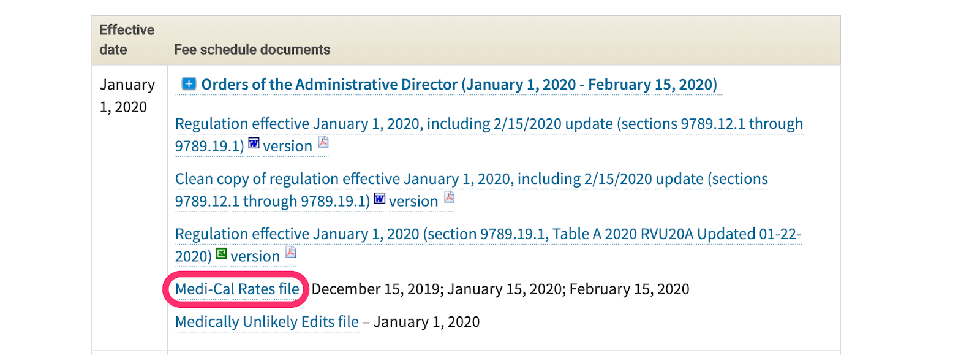Click Word icon after Clean copy regulation link
This screenshot has width=980, height=355.
[x=380, y=199]
